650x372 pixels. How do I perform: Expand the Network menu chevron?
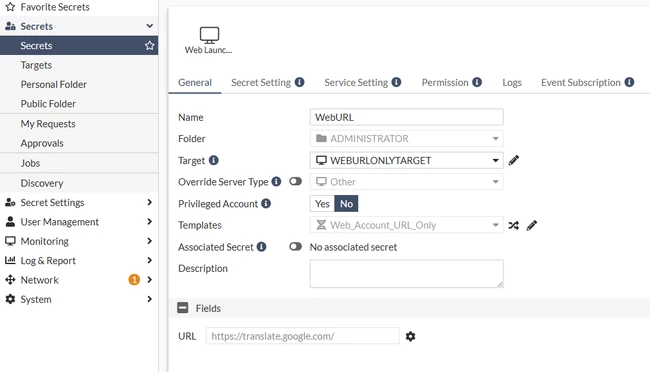[x=150, y=280]
